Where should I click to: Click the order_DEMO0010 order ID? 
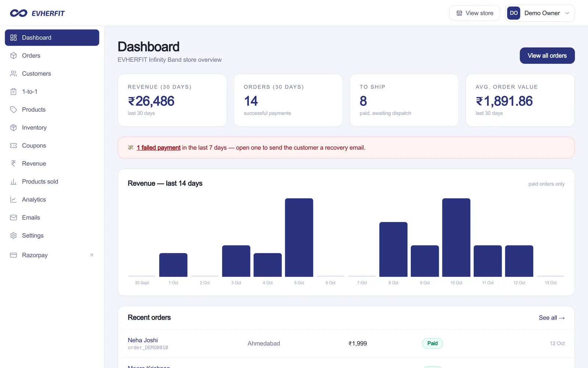148,348
